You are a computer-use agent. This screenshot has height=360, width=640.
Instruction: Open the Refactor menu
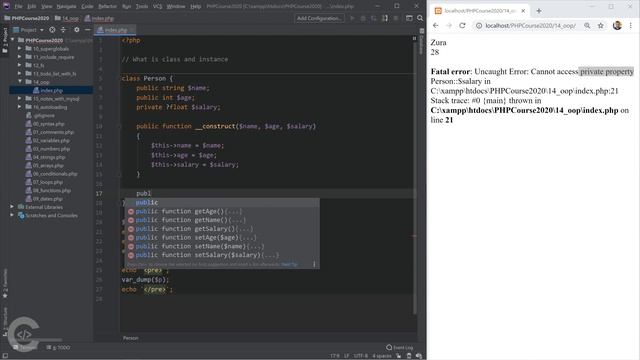coord(107,6)
